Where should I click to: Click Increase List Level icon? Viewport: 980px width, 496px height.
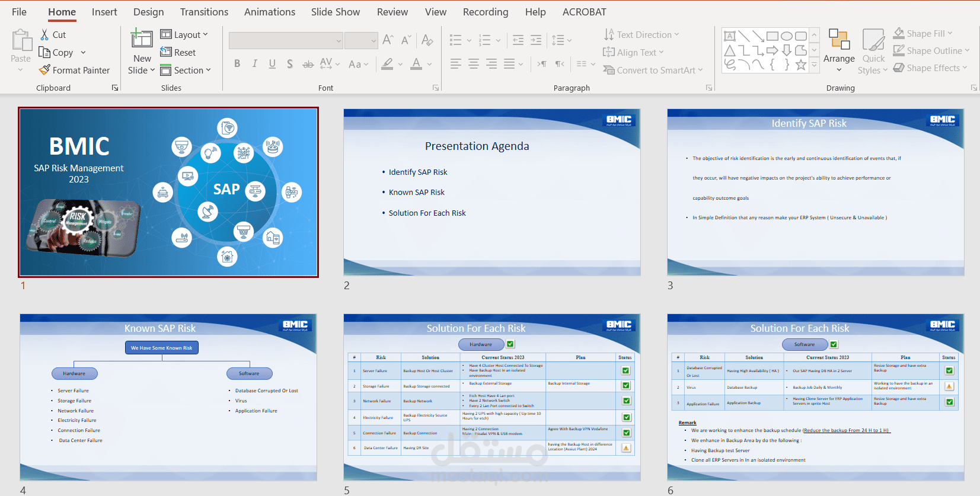[536, 40]
